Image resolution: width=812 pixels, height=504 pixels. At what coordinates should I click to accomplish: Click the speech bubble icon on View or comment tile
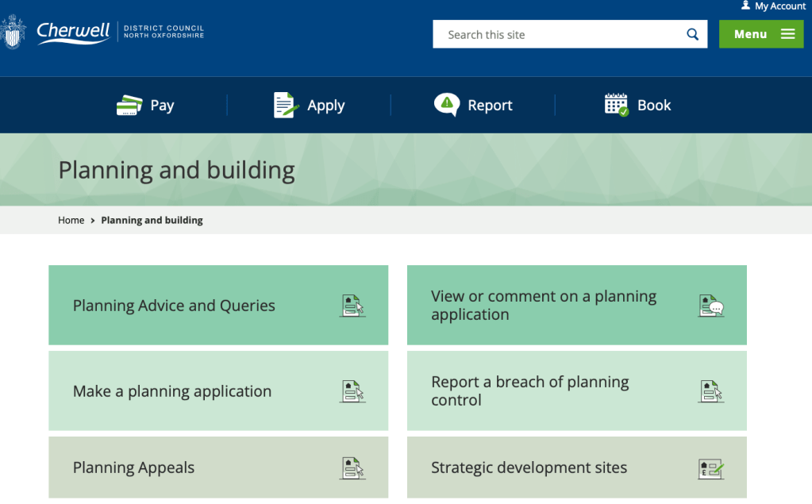710,306
